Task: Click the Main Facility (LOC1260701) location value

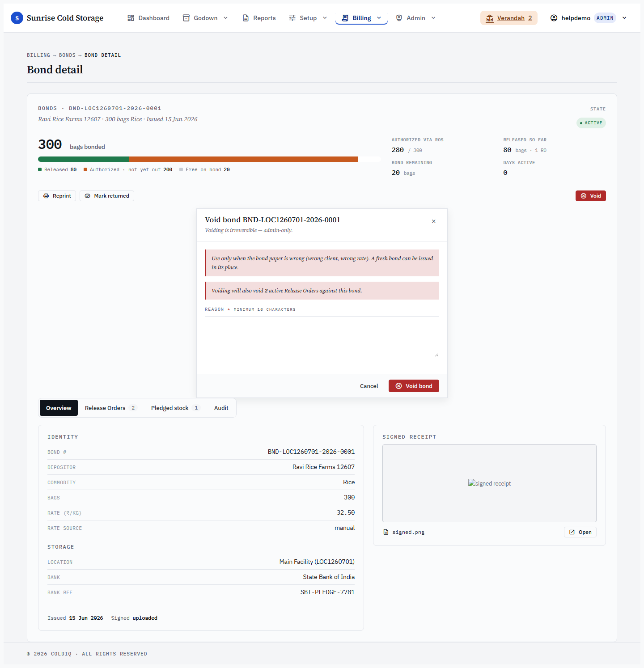Action: pos(317,562)
